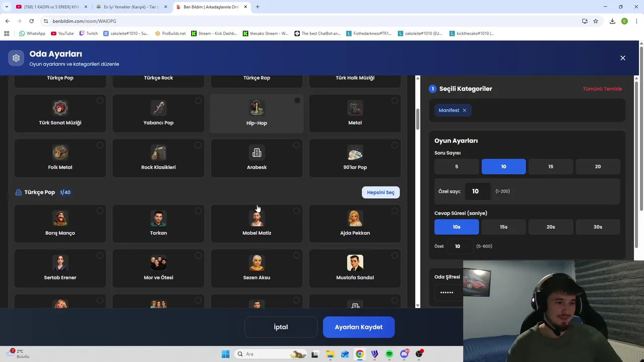The image size is (644, 362).
Task: Toggle the Hip-Hop selection circle
Action: tap(297, 101)
